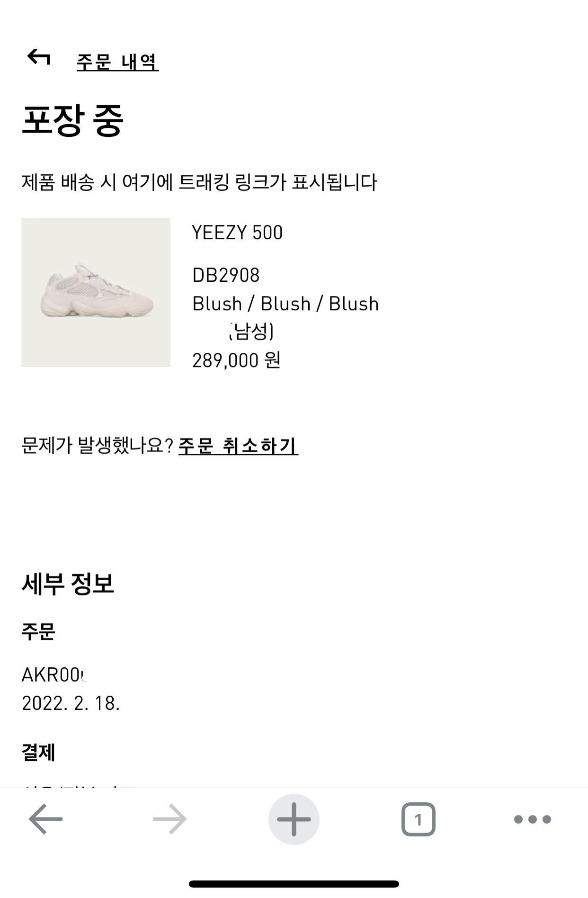588x898 pixels.
Task: Open the three-dot browser menu
Action: 532,819
